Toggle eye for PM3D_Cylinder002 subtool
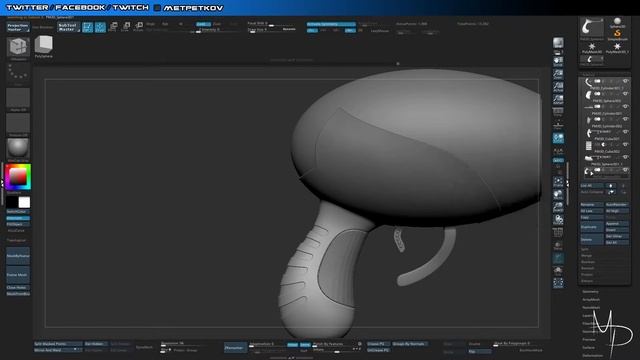Viewport: 640px width, 360px height. (x=625, y=120)
